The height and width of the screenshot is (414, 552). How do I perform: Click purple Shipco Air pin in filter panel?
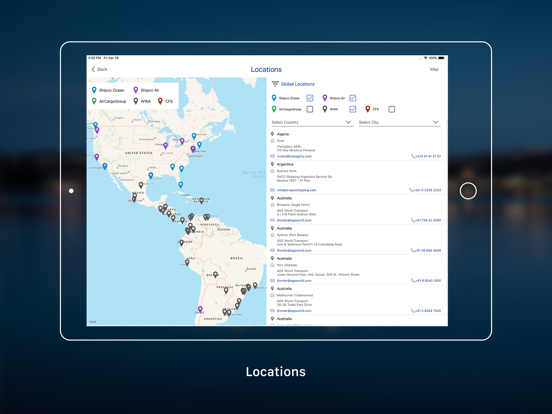click(325, 98)
